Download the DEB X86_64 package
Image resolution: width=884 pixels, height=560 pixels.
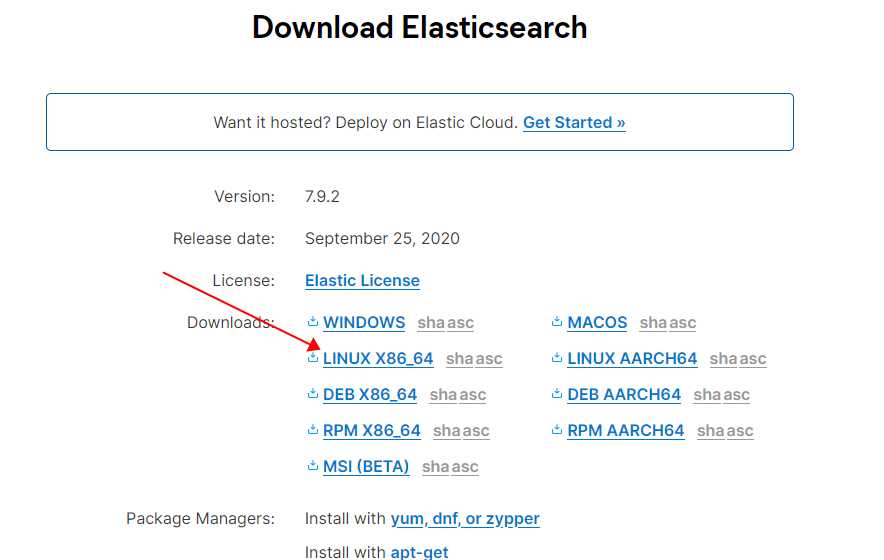coord(370,395)
